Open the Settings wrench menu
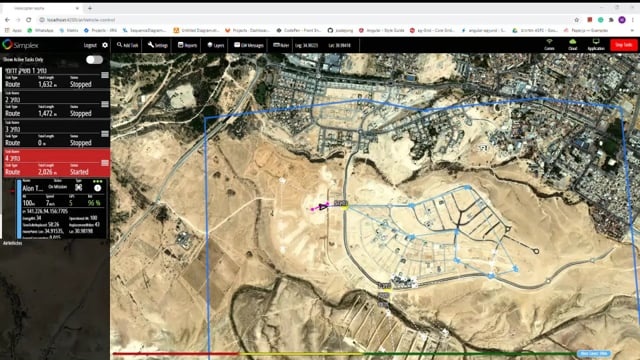The image size is (640, 360). pos(158,45)
